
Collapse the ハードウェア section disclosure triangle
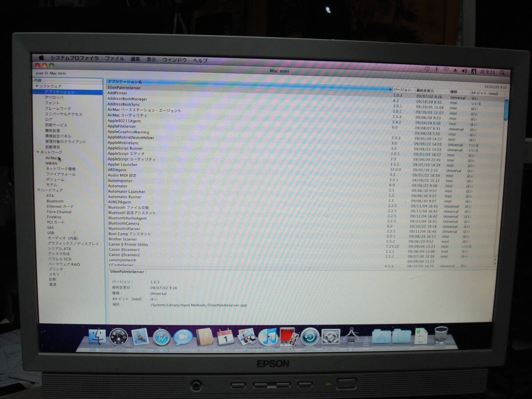coord(38,190)
